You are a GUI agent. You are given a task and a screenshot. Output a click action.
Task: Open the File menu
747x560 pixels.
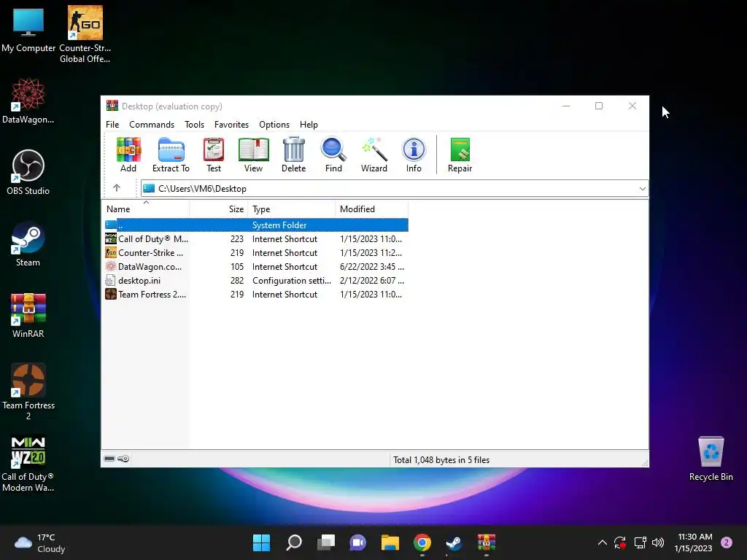112,124
